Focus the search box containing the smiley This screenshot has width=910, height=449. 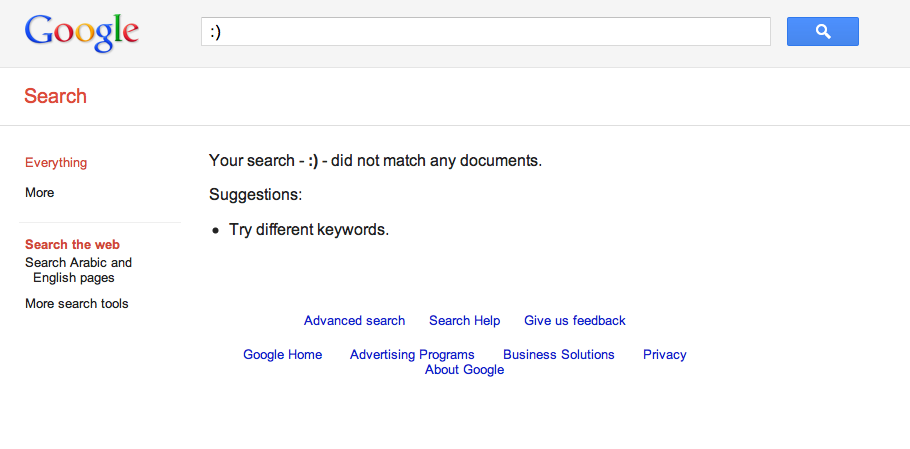[486, 31]
